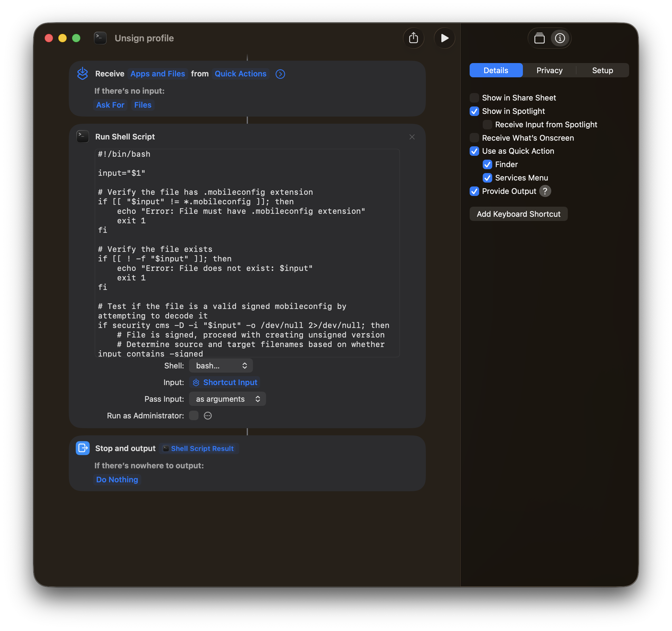Image resolution: width=672 pixels, height=631 pixels.
Task: Run the shortcut with the play icon
Action: (444, 38)
